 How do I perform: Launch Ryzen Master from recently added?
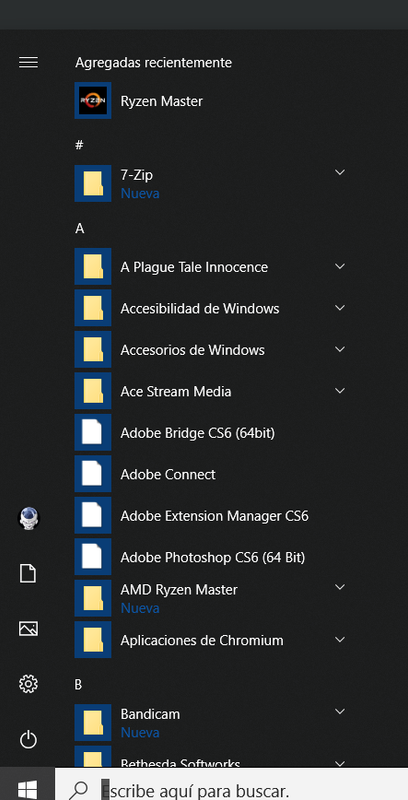coord(161,101)
